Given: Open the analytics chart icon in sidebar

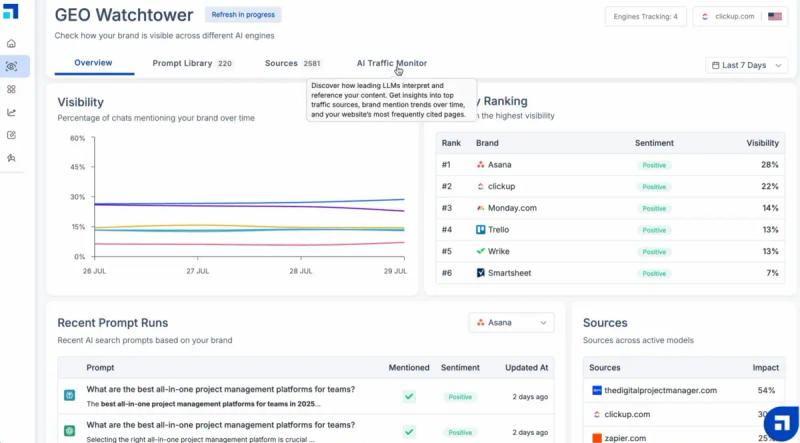Looking at the screenshot, I should [x=11, y=112].
